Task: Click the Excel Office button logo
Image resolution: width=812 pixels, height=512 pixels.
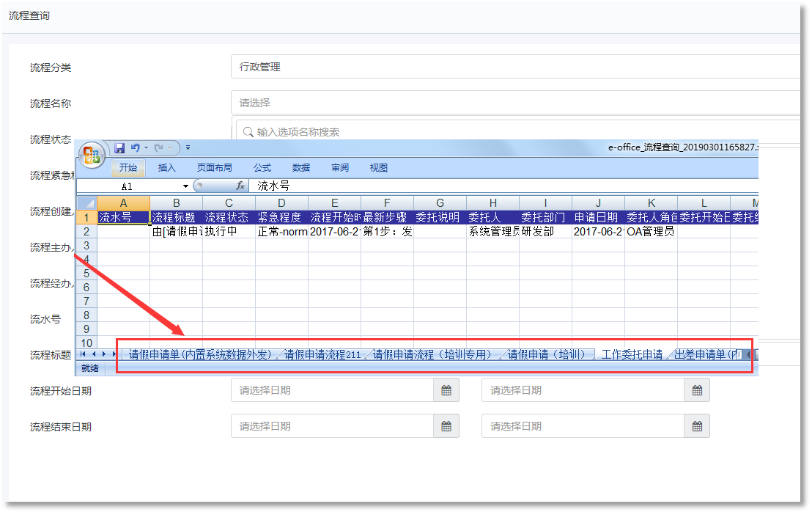Action: click(x=92, y=154)
